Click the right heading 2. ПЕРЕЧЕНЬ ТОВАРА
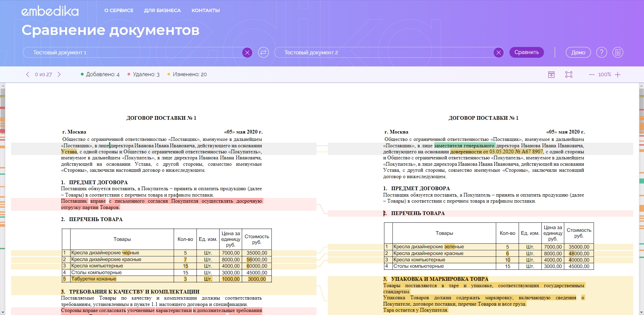Viewport: 644px width, 315px height. tap(414, 213)
